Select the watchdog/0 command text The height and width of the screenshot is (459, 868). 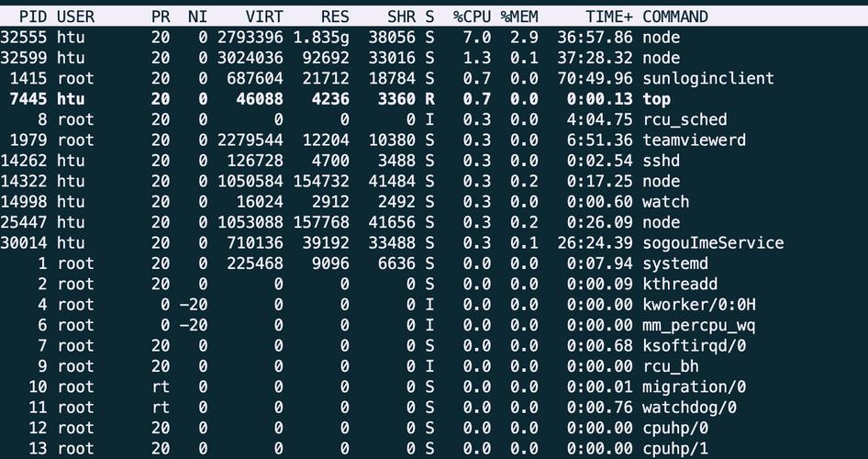point(689,408)
